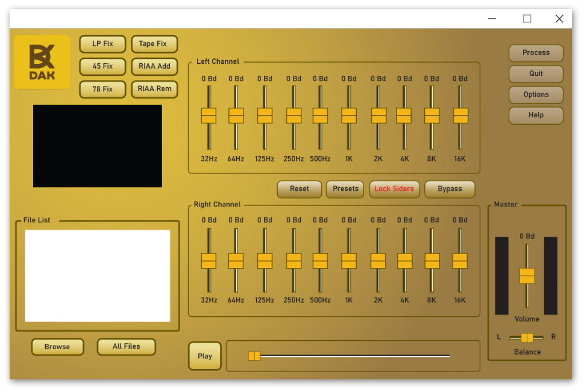Screen dimensions: 584x392
Task: Click the RIAA Add button
Action: pos(154,66)
